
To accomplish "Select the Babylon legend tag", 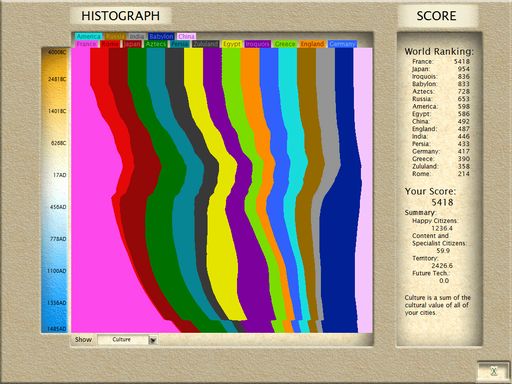I will (161, 36).
